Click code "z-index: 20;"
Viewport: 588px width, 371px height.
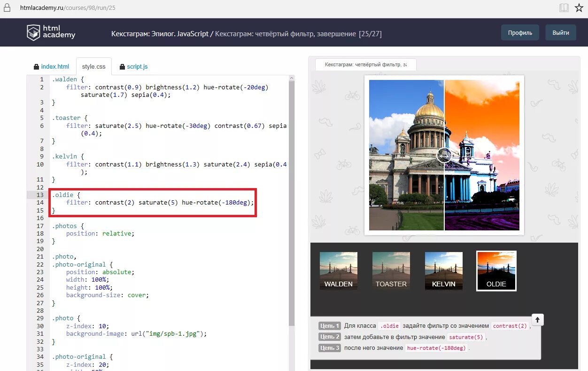[x=88, y=364]
